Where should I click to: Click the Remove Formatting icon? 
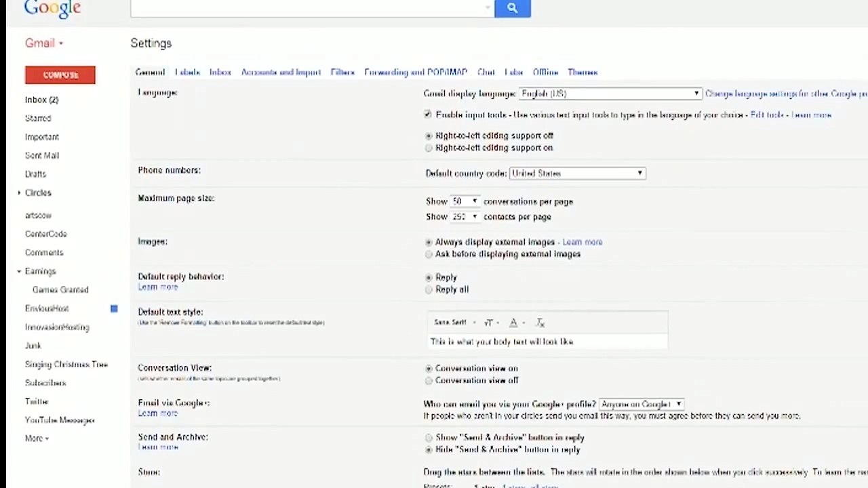(x=540, y=323)
